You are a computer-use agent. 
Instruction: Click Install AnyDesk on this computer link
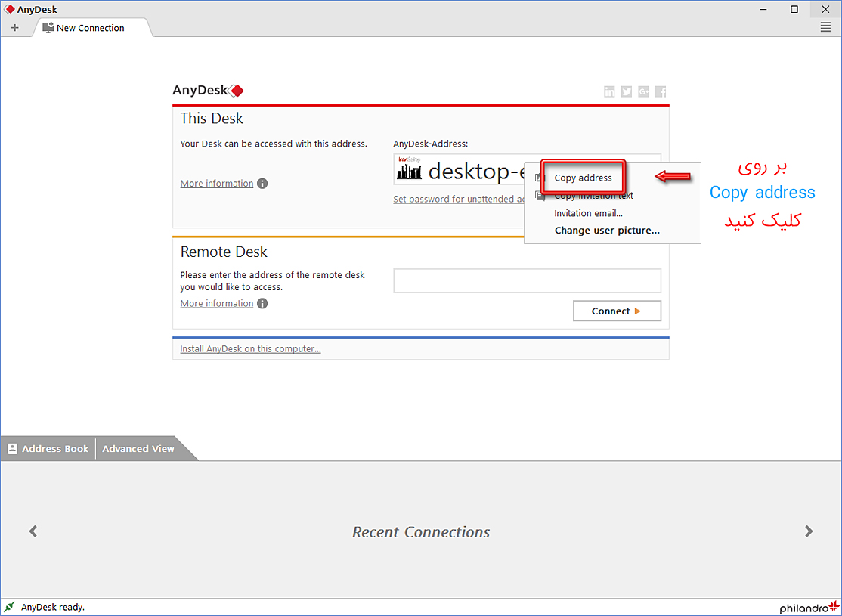pyautogui.click(x=250, y=349)
